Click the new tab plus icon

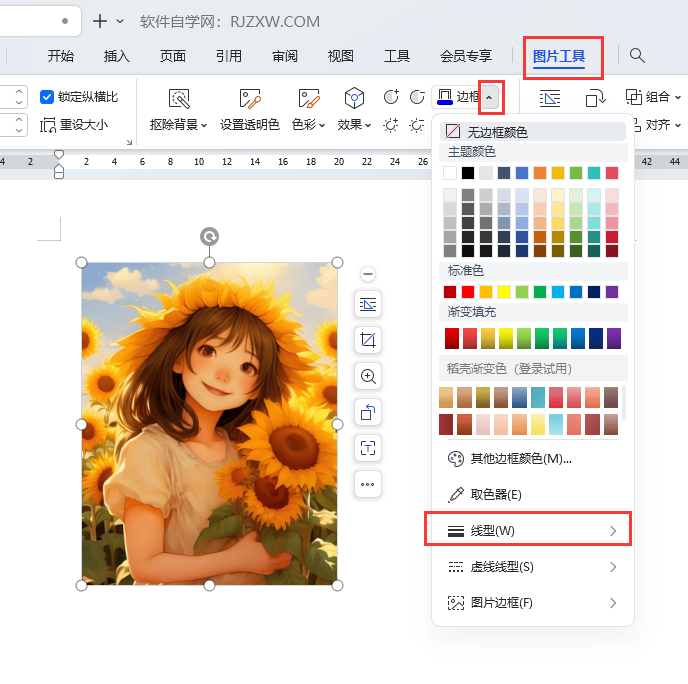[x=100, y=21]
